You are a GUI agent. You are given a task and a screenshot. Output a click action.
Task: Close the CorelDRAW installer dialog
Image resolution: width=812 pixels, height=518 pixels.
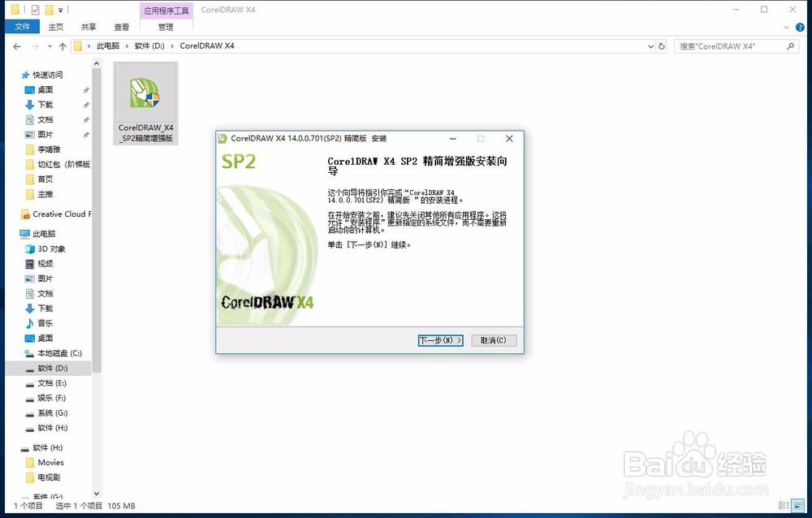pos(509,138)
